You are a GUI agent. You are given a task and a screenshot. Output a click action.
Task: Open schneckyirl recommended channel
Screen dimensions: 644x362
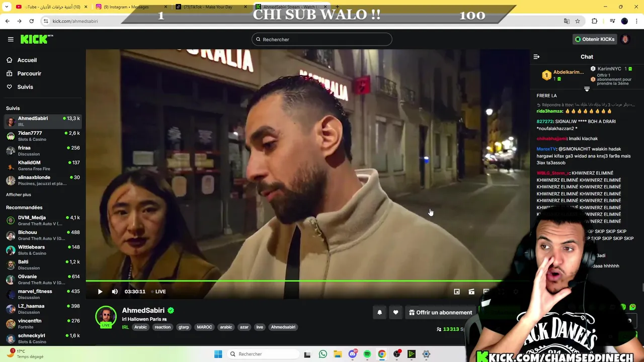click(43, 338)
